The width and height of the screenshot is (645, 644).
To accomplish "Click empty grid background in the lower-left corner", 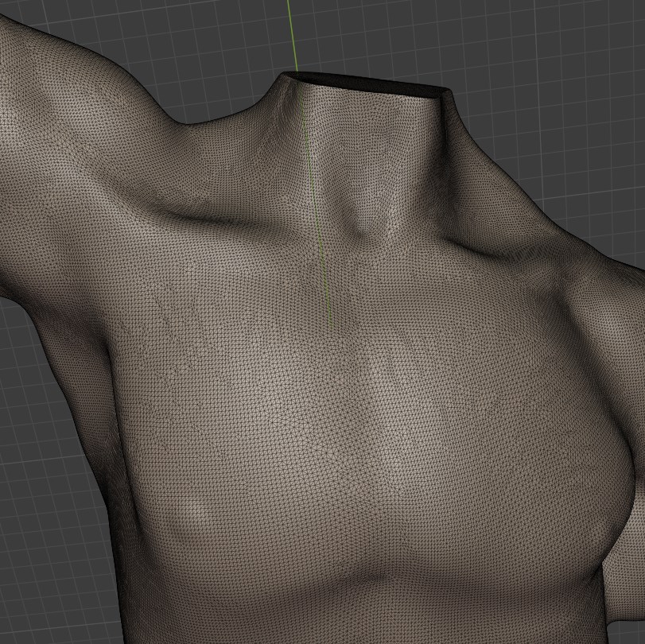I will [x=48, y=557].
